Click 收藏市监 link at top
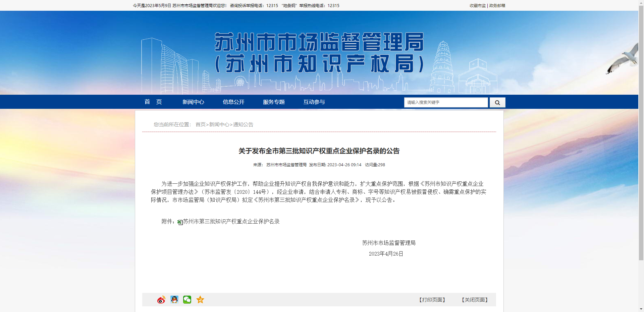 point(478,6)
